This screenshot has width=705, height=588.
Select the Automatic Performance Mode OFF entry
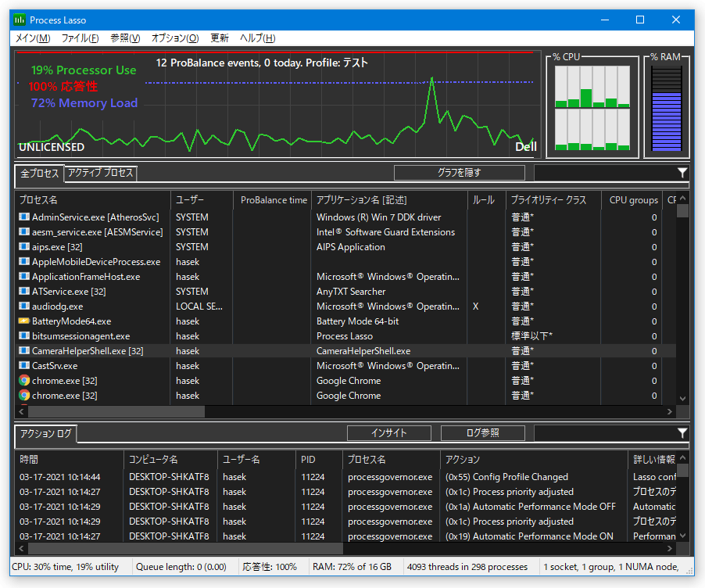click(345, 507)
